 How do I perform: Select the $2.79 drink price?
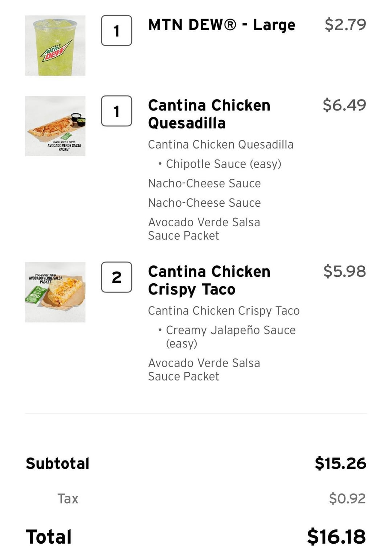tap(345, 25)
